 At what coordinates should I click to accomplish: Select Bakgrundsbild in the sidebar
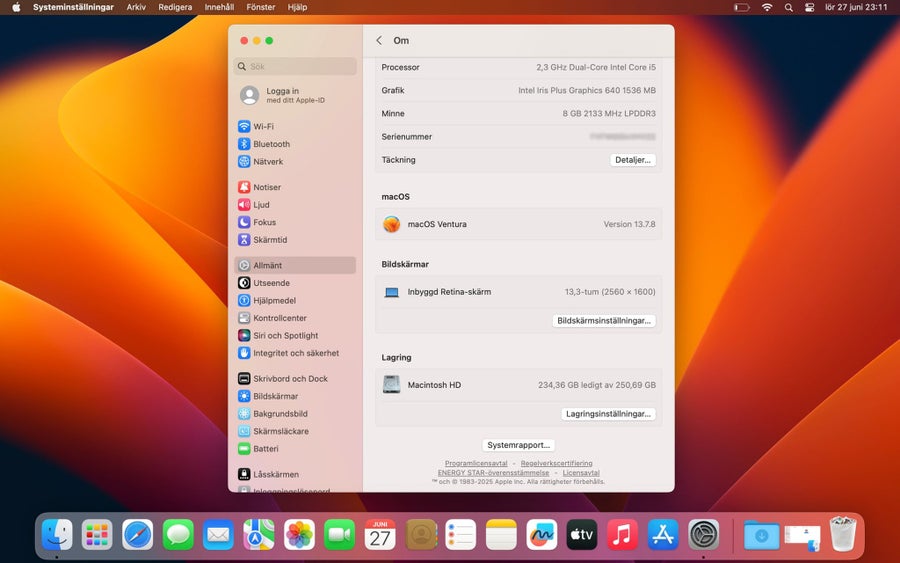295,413
